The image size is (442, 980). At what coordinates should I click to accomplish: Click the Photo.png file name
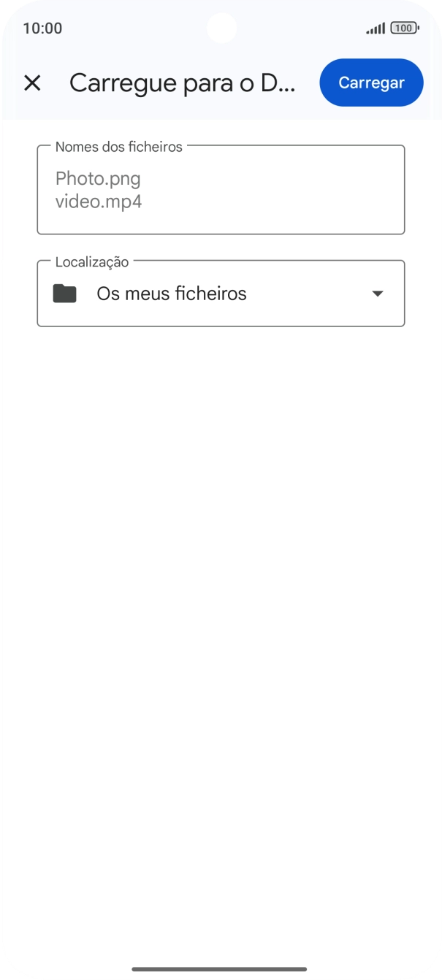pos(98,179)
